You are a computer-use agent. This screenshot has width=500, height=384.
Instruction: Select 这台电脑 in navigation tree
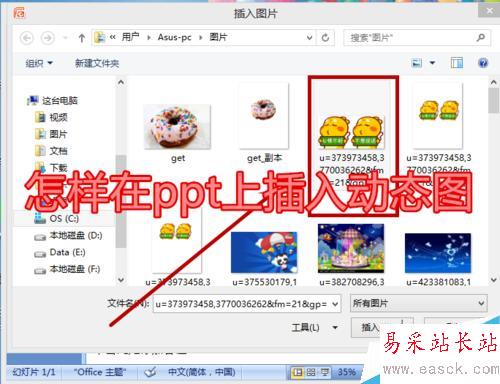pos(53,100)
